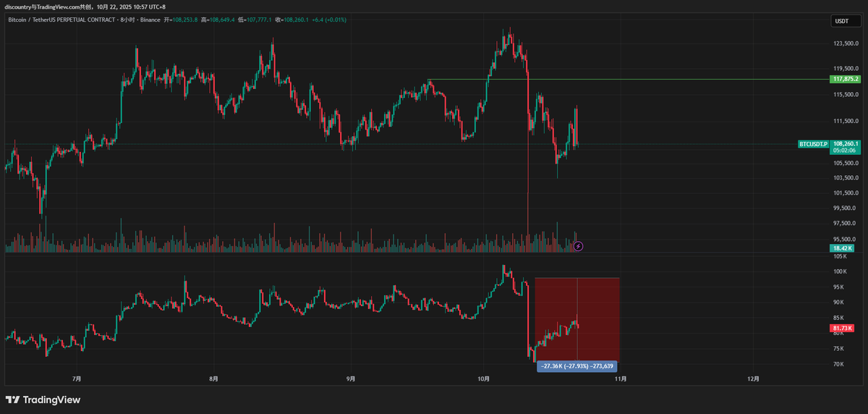Click the 10月 label on time axis
Image resolution: width=868 pixels, height=414 pixels.
[x=485, y=379]
